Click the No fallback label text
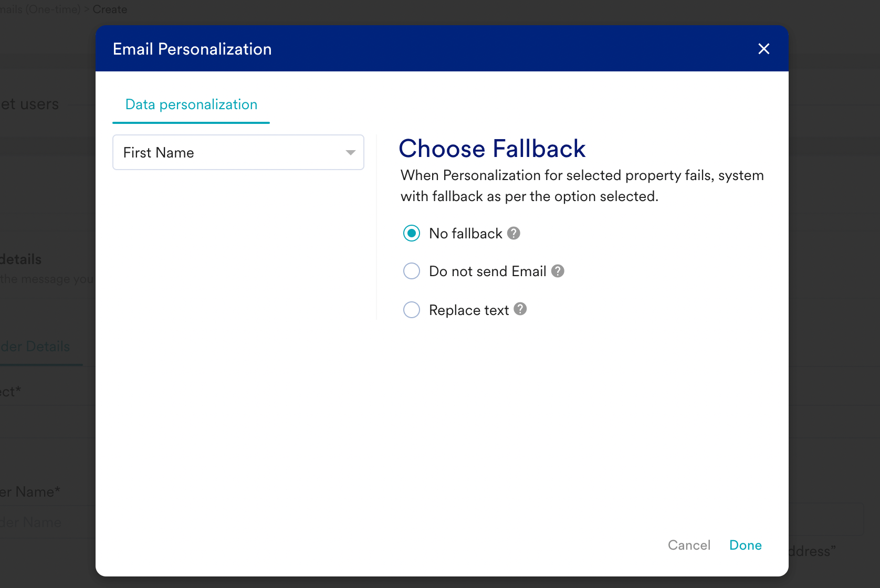880x588 pixels. [465, 234]
